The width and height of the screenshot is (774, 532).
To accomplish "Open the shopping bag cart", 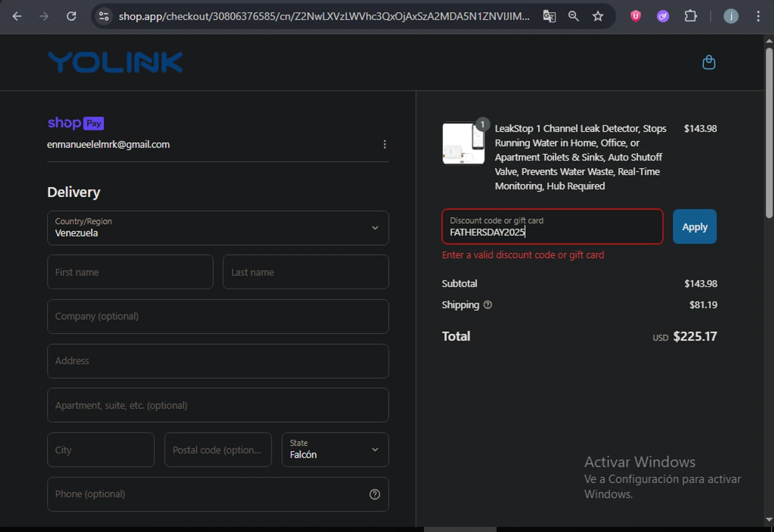I will (x=709, y=62).
